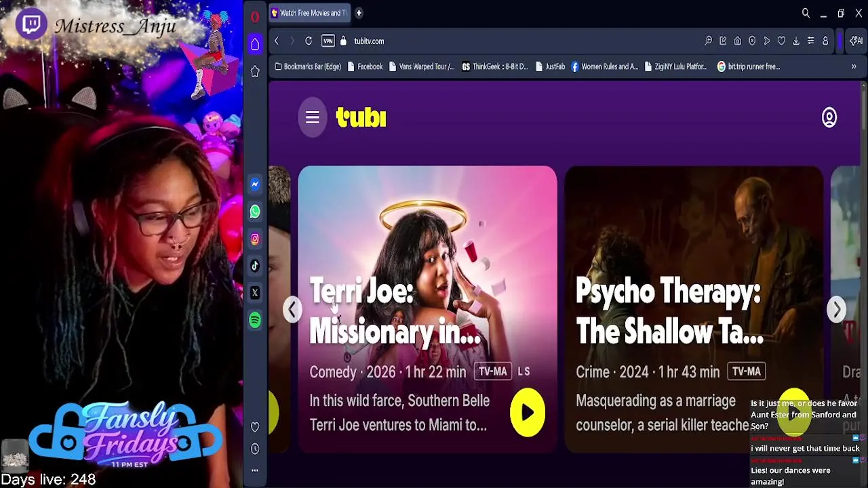Open the Opera Home sidebar icon
Screen dimensions: 868x488
click(x=255, y=45)
